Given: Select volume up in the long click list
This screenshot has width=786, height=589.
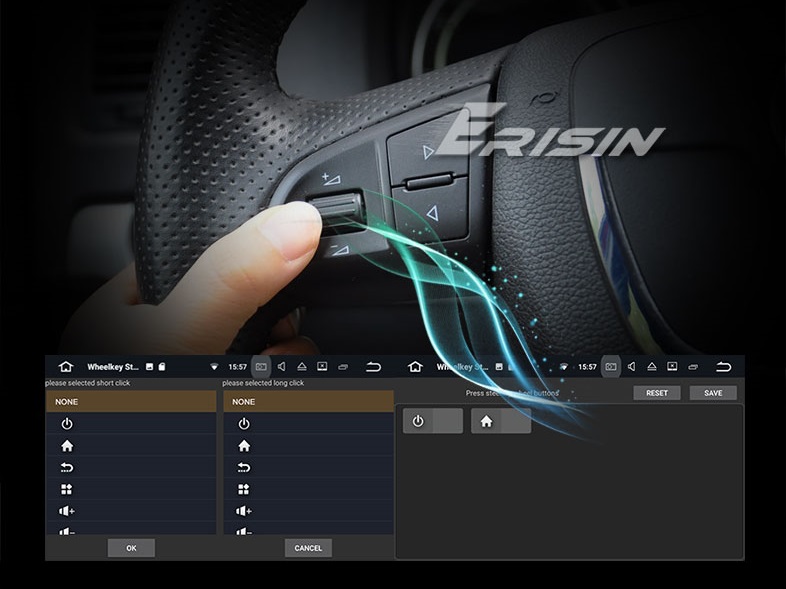Looking at the screenshot, I should (243, 511).
